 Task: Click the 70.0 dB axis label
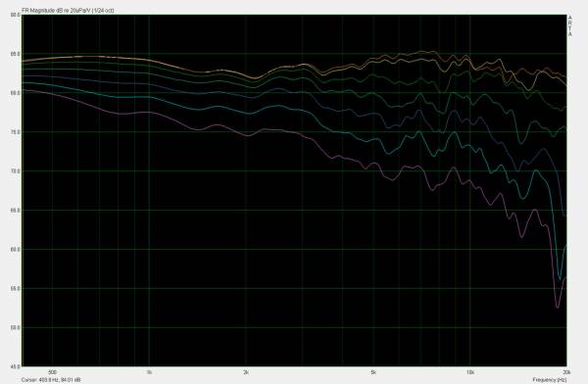point(15,171)
